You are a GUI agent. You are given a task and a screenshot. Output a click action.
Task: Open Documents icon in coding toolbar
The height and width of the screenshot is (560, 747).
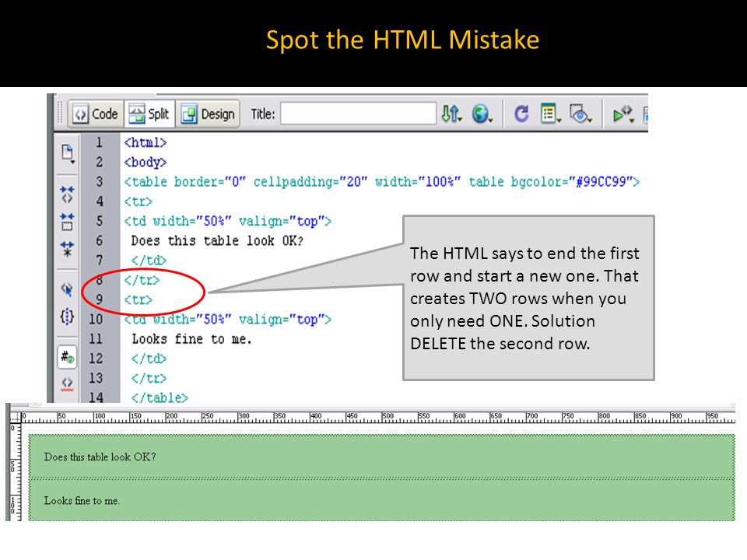tap(68, 153)
